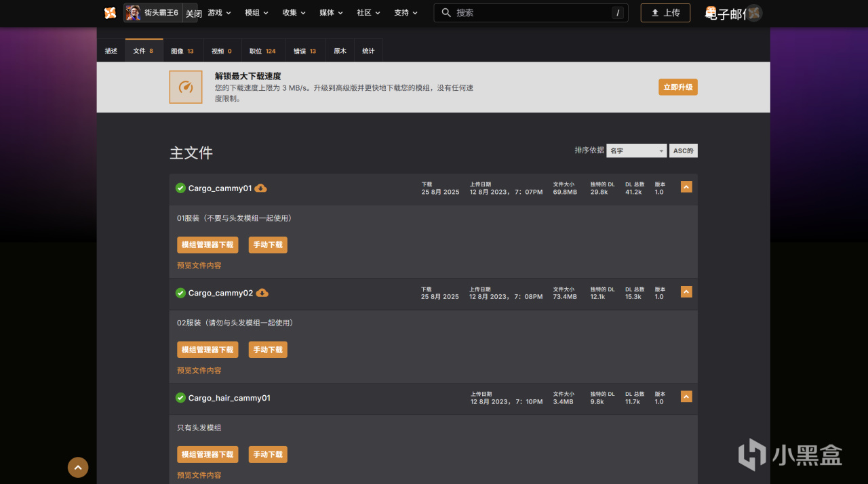Click 模组管理器下载 for Cargo_hair_cammy01

(x=208, y=454)
